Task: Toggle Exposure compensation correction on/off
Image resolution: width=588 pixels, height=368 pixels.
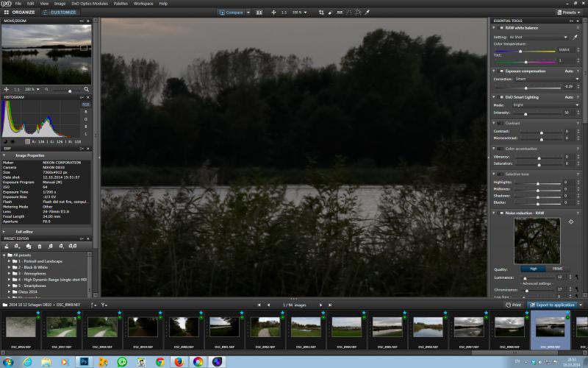Action: (501, 71)
